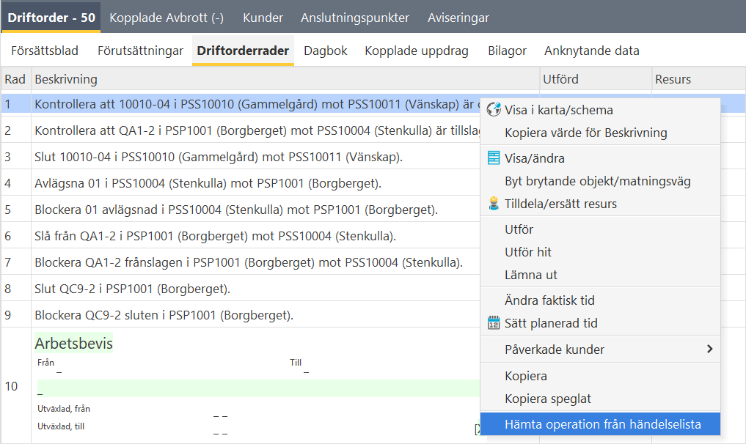Switch to the Dagbok sub-tab

[325, 50]
